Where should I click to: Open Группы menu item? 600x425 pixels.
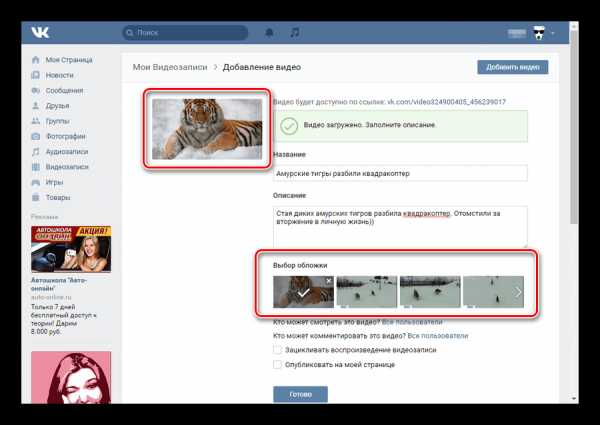coord(57,121)
